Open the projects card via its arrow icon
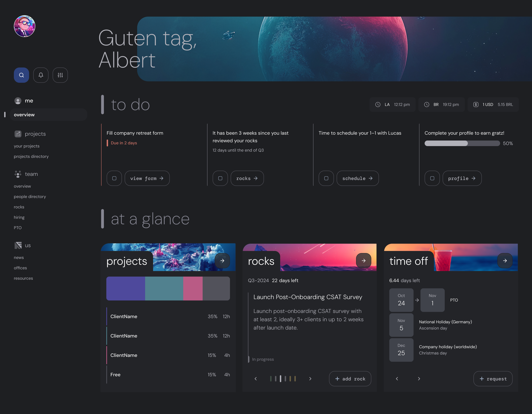Image resolution: width=532 pixels, height=414 pixels. [x=222, y=260]
